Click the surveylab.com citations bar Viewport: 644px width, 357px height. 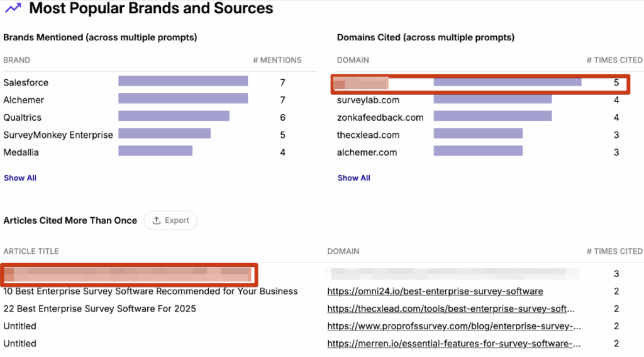coord(492,98)
